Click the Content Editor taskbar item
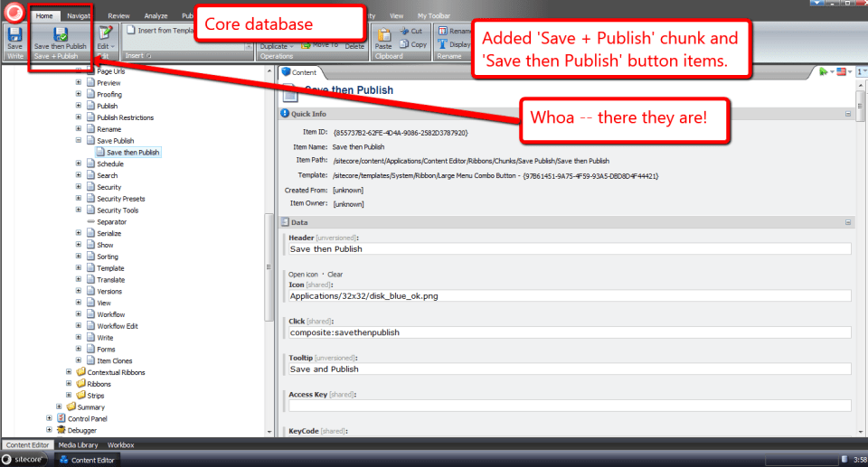 (x=87, y=460)
